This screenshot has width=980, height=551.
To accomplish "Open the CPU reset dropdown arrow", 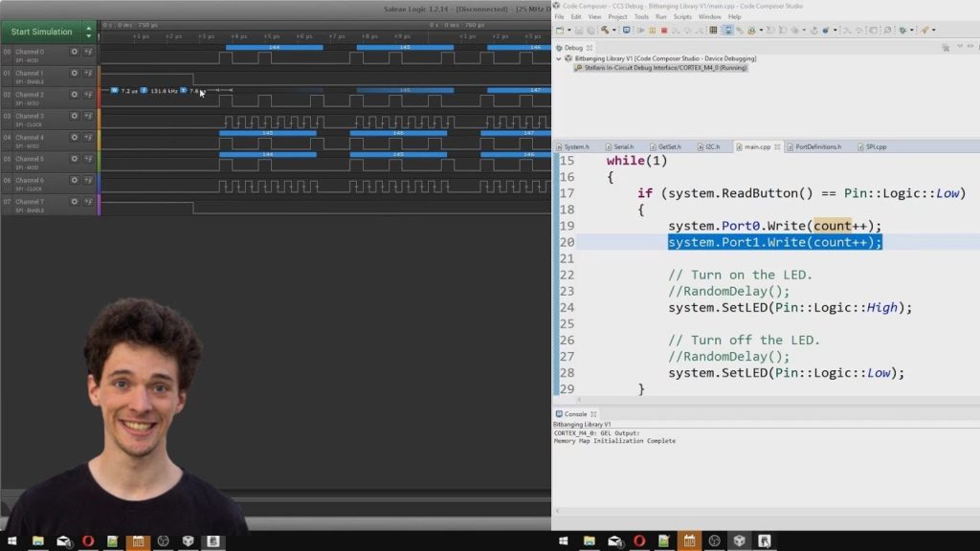I will point(761,30).
